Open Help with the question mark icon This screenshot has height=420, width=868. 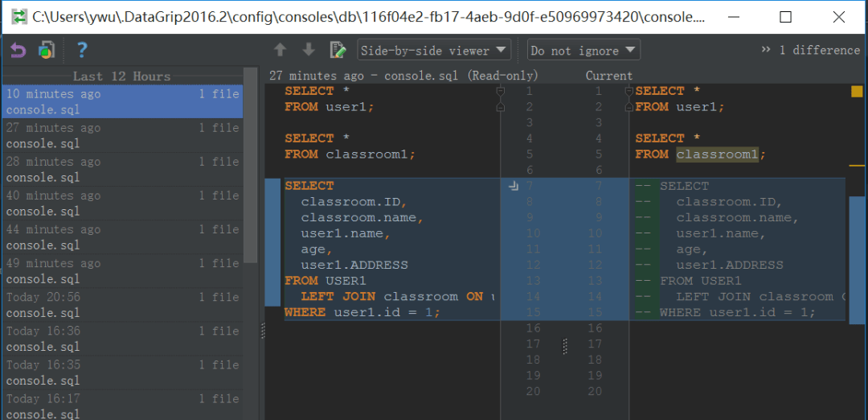coord(81,51)
